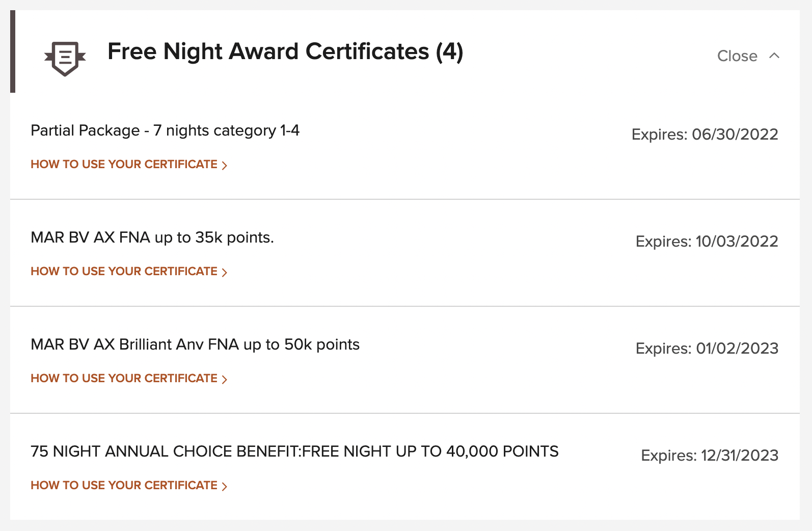
Task: Select Partial Package 7 nights category 1-4
Action: (x=165, y=131)
